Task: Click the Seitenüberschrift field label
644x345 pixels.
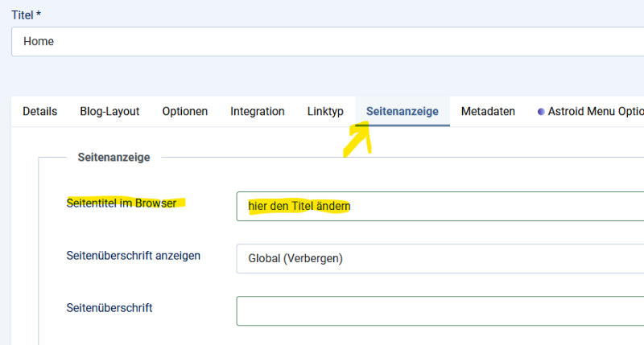Action: point(109,308)
